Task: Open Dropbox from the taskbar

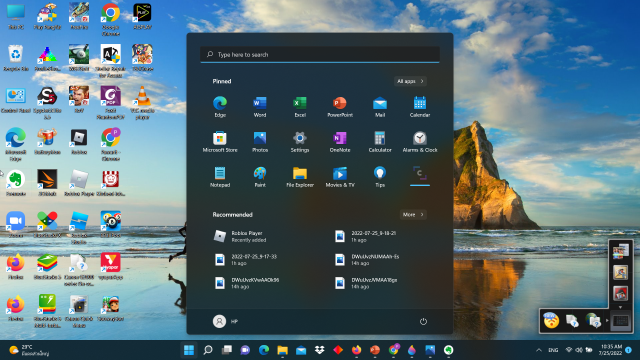Action: pos(320,350)
